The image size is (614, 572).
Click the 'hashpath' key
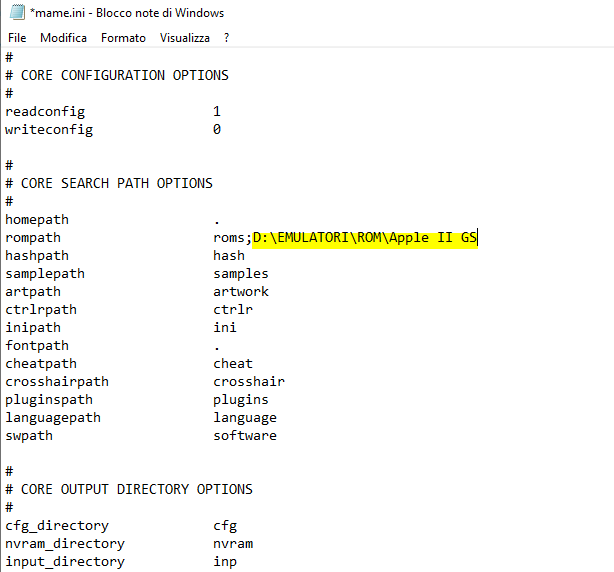point(37,256)
